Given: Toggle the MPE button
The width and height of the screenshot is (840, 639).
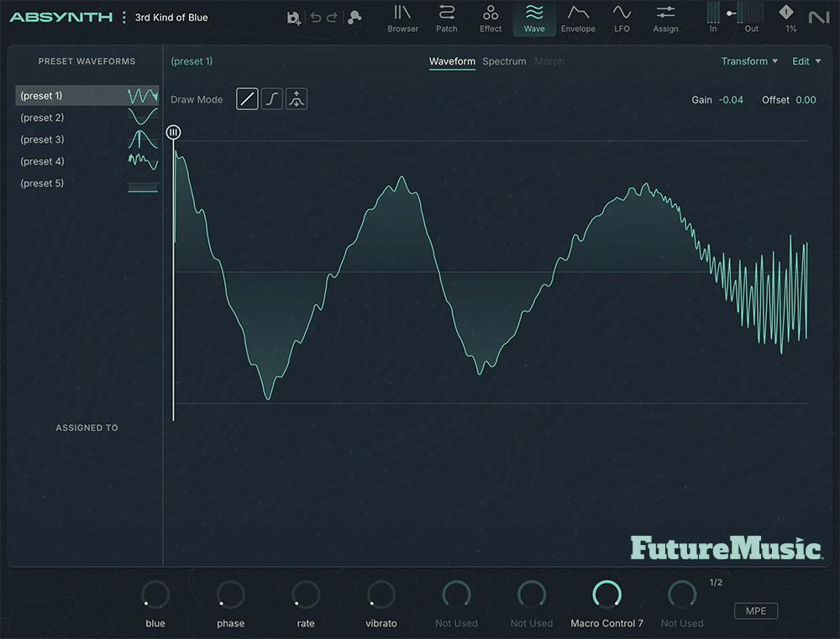Looking at the screenshot, I should pos(755,610).
